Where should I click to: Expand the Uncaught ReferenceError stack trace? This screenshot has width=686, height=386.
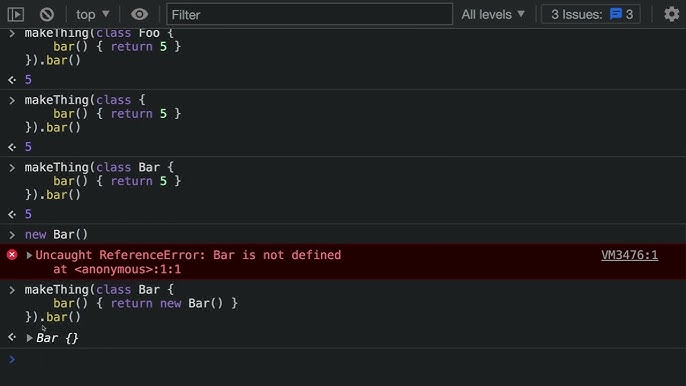point(29,255)
